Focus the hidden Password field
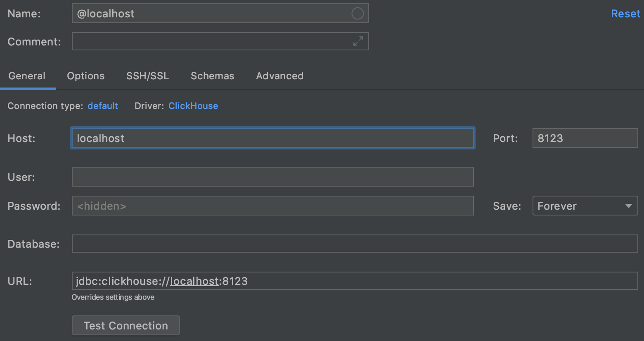The image size is (644, 341). [x=272, y=206]
